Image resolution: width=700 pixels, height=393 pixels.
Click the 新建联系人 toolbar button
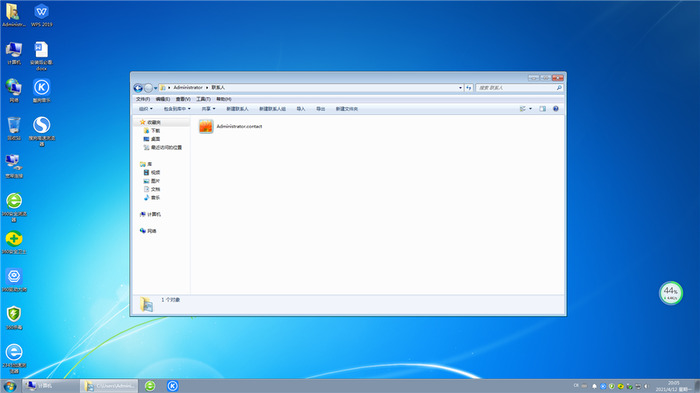point(237,109)
